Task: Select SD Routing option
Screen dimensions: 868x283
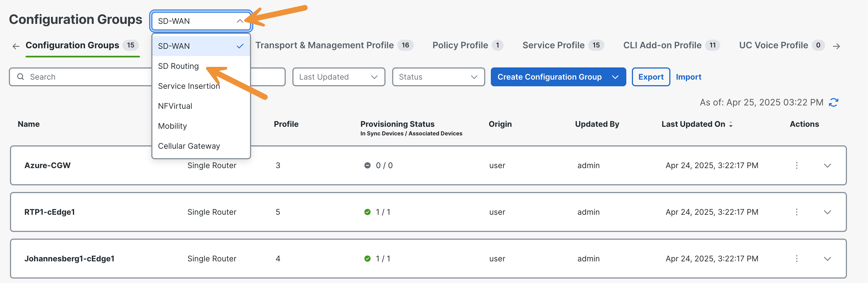Action: click(201, 66)
